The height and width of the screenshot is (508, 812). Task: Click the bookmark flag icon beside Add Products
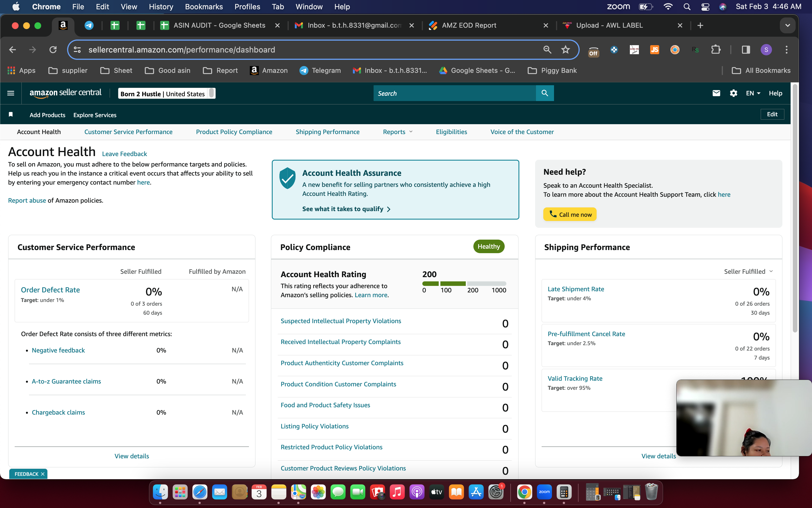(11, 115)
